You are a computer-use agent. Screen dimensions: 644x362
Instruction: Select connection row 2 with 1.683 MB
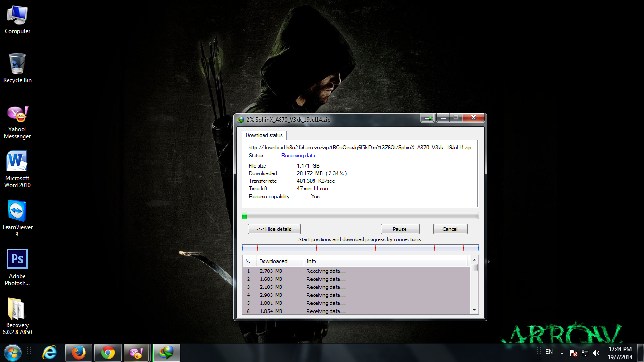tap(356, 279)
